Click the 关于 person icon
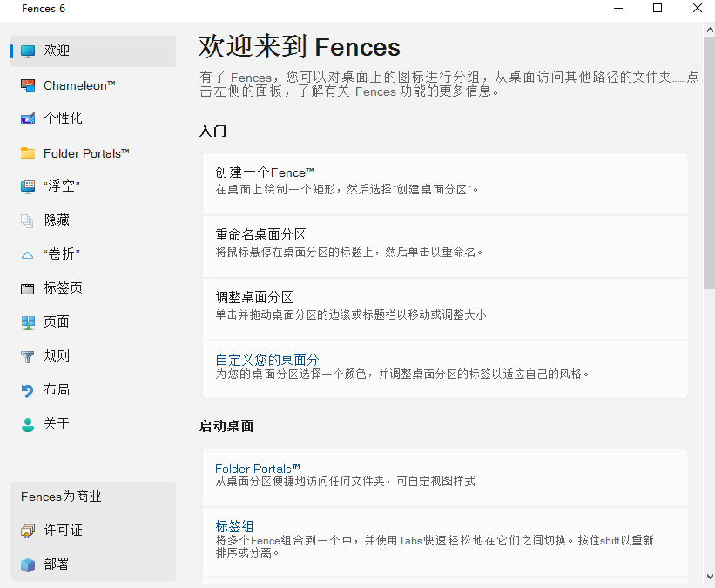This screenshot has height=588, width=715. [28, 424]
